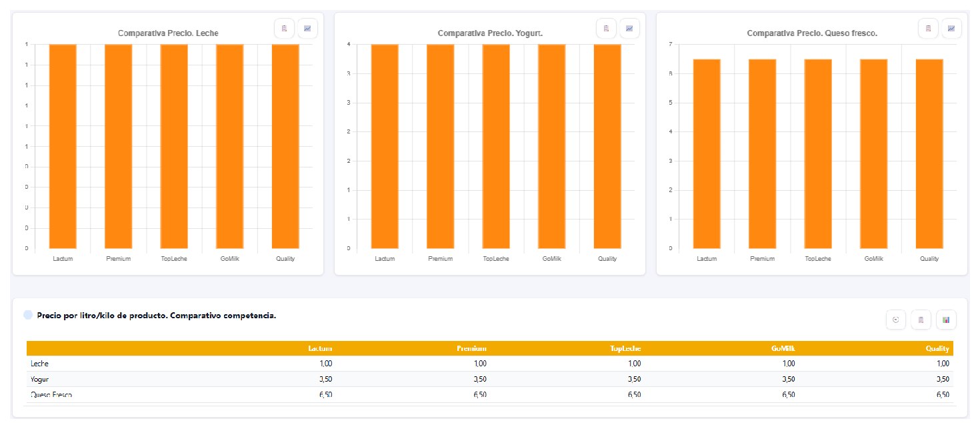Open the document icon on the Leche chart
Viewport: 980px width, 429px height.
[285, 29]
